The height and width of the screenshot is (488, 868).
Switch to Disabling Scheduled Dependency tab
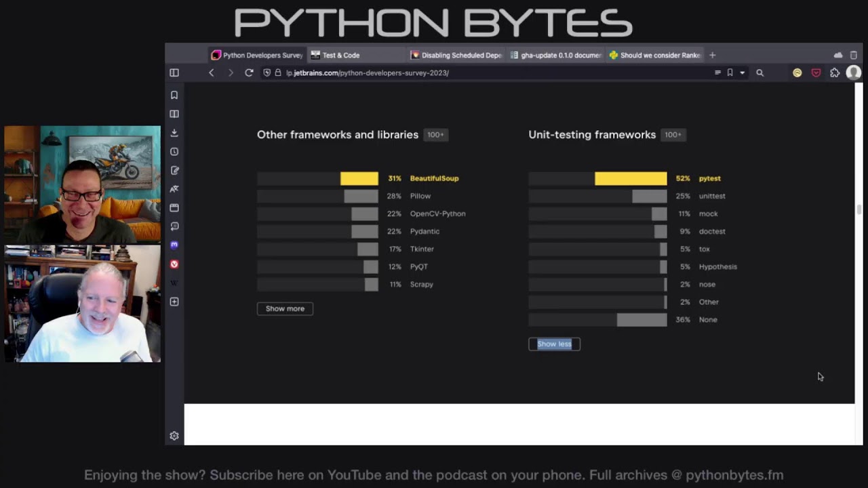(456, 55)
